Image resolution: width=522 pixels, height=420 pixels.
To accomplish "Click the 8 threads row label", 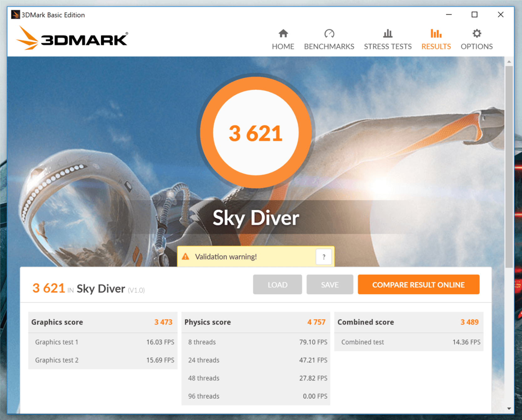I will click(x=202, y=342).
